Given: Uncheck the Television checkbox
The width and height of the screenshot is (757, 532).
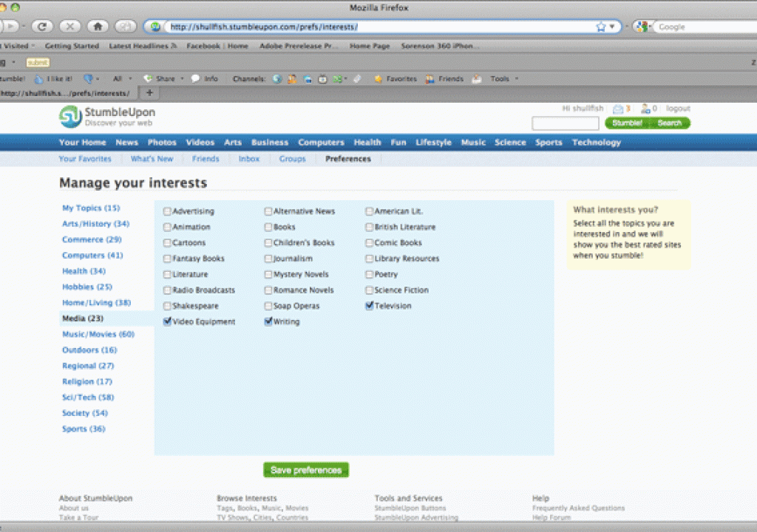Looking at the screenshot, I should (370, 306).
